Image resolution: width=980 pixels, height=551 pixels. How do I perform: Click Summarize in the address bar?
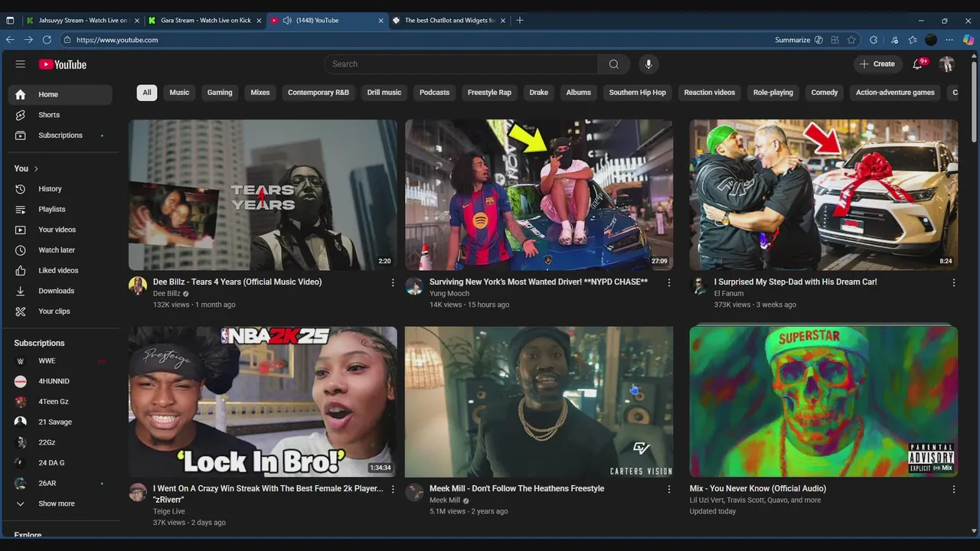coord(799,40)
